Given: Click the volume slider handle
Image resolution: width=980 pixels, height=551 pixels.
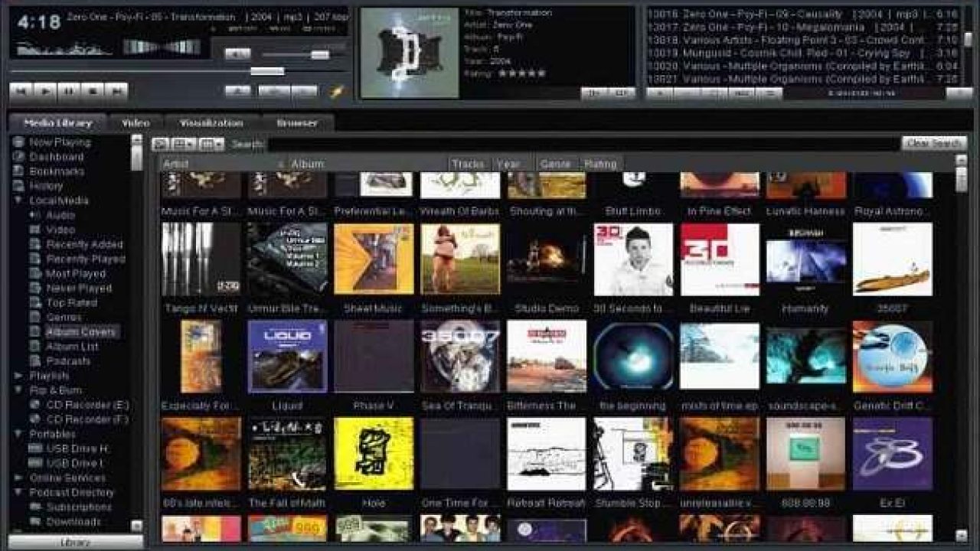Looking at the screenshot, I should coord(320,54).
